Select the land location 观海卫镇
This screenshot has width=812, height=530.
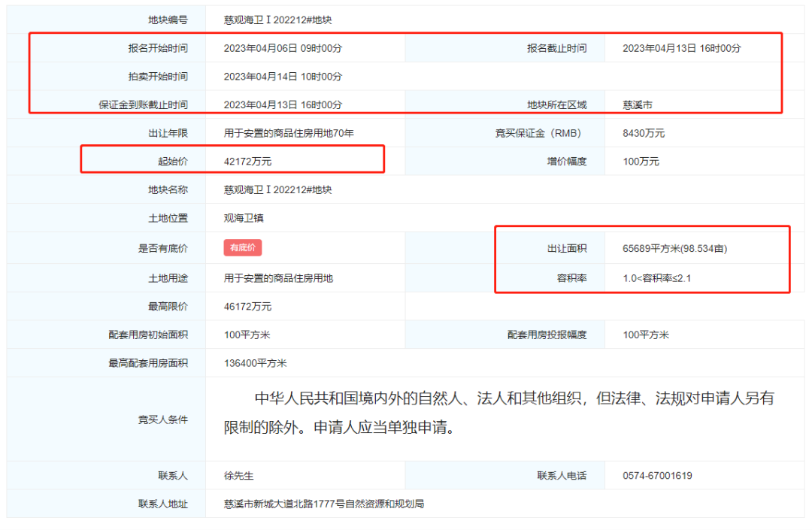coord(244,218)
